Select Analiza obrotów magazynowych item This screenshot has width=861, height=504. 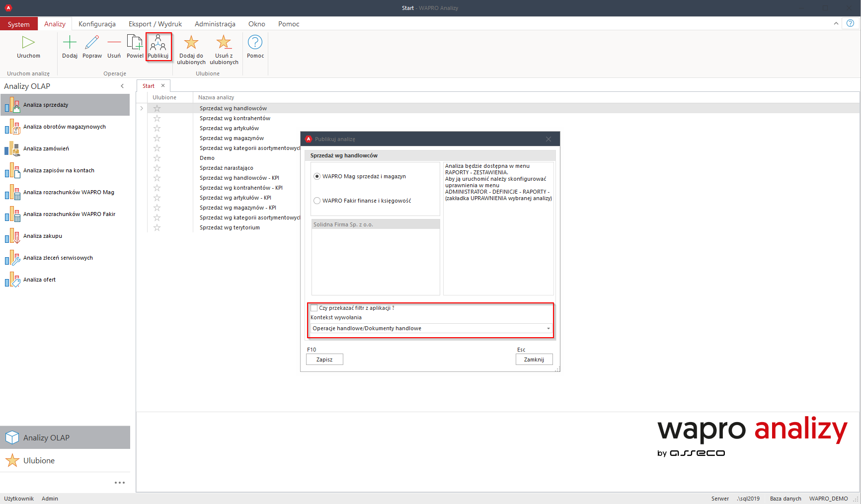coord(65,127)
